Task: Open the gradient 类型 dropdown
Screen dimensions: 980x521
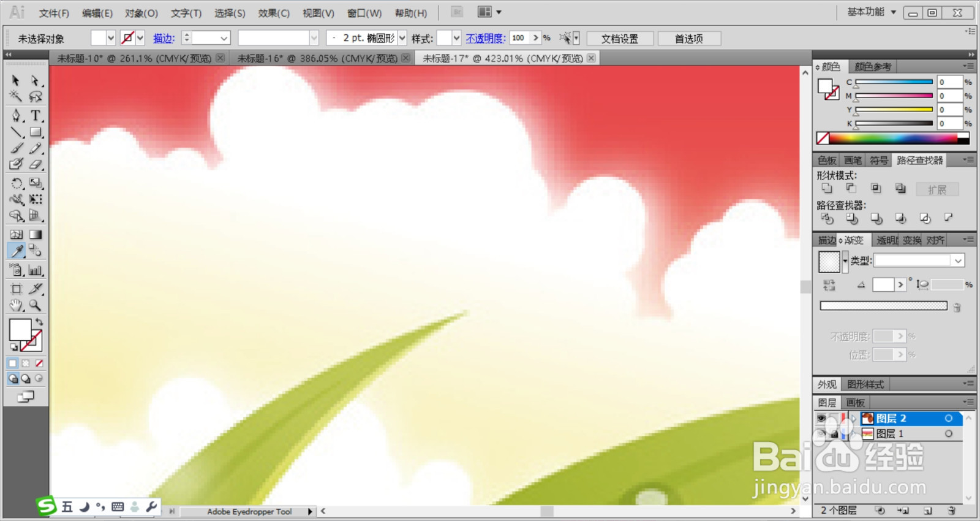Action: point(959,260)
